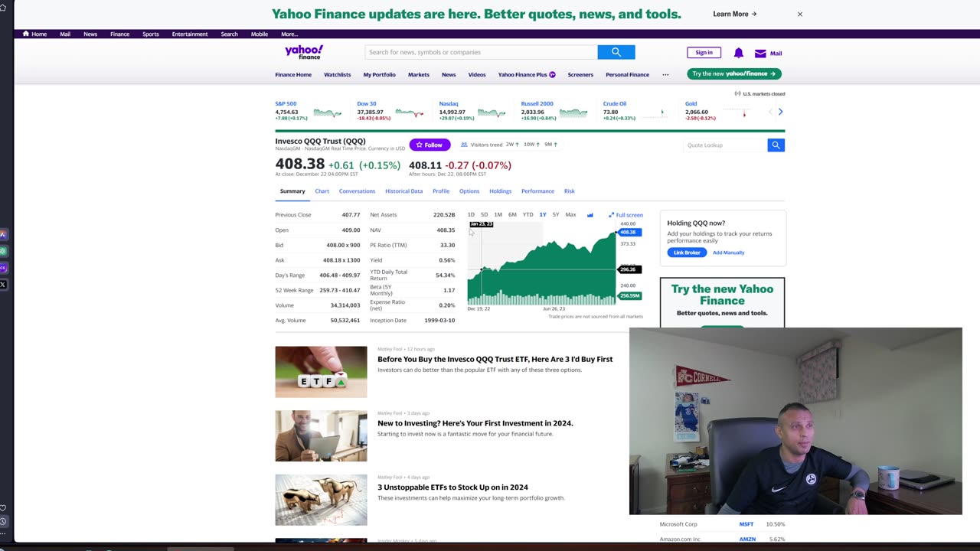Viewport: 980px width, 551px height.
Task: Click Learn More in banner
Action: (734, 14)
